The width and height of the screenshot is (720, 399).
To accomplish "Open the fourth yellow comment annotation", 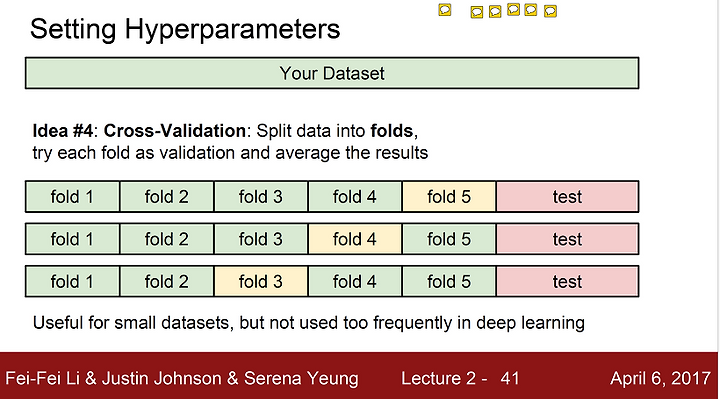I will pos(513,9).
